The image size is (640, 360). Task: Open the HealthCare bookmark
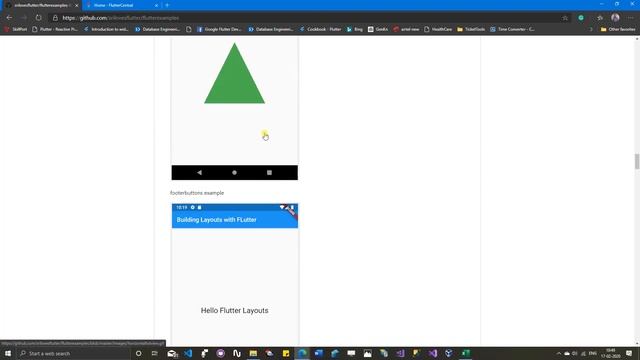438,29
